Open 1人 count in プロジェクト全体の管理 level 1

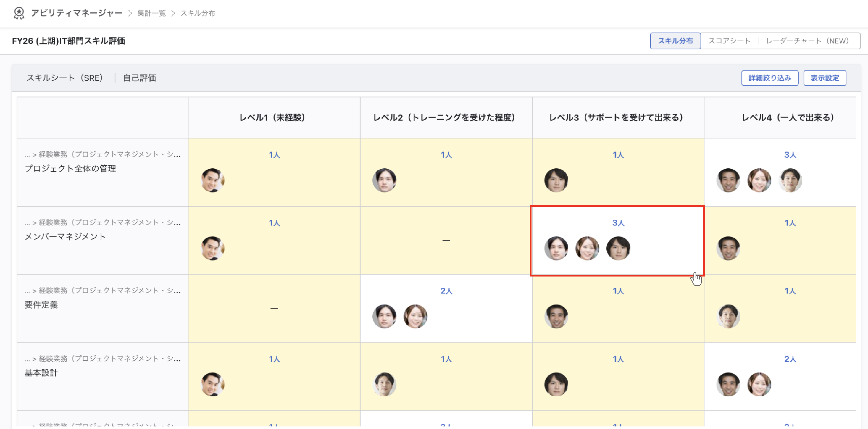(x=274, y=155)
